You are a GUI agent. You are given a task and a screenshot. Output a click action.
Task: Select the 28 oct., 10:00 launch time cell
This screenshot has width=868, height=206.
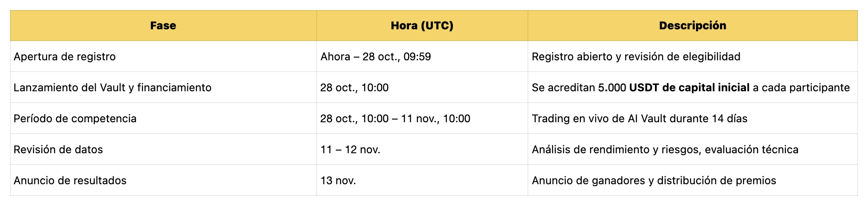354,88
